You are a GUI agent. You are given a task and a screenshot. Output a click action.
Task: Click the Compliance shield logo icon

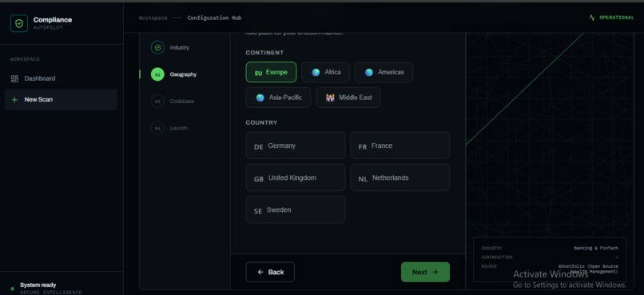(19, 23)
